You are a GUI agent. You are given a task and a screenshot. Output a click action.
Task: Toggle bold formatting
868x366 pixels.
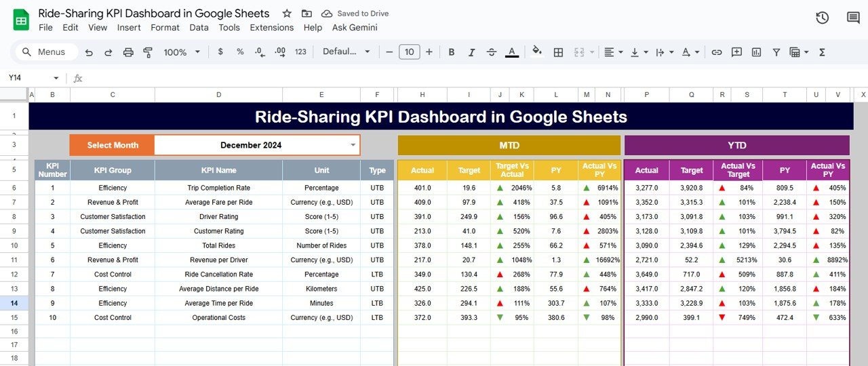click(452, 52)
